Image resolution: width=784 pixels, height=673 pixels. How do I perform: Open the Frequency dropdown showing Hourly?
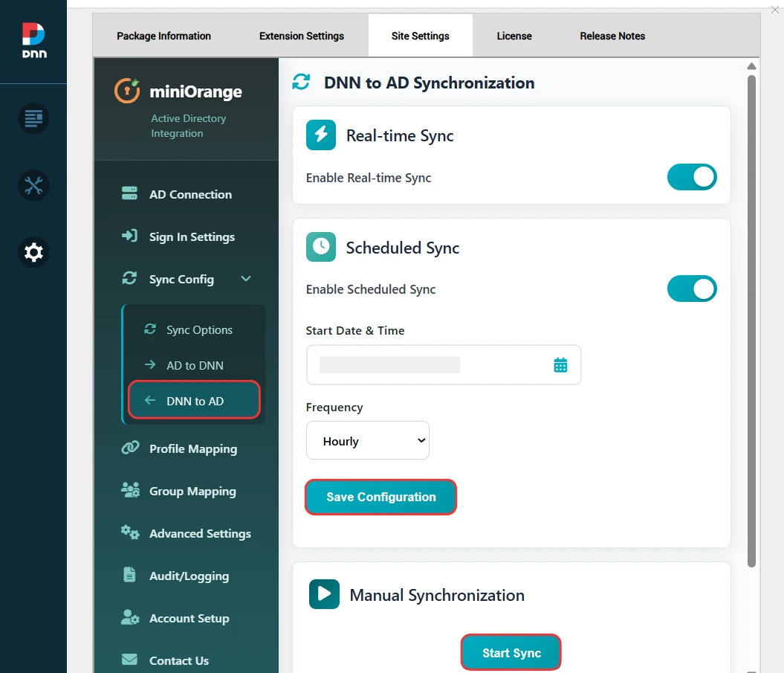point(368,440)
